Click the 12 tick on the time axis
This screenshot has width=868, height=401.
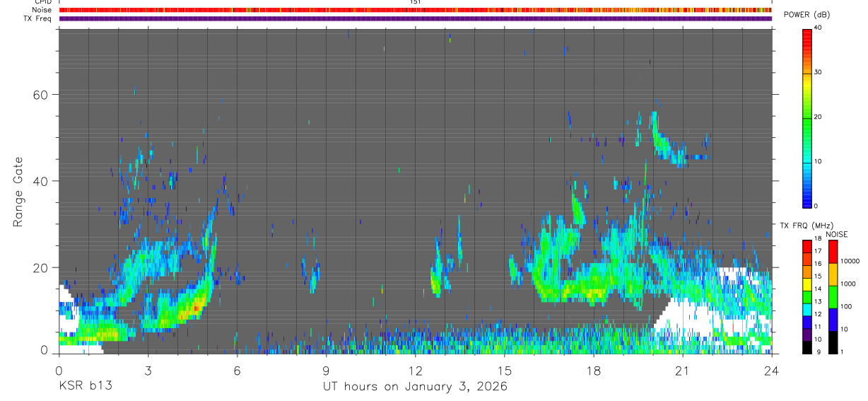pyautogui.click(x=415, y=370)
